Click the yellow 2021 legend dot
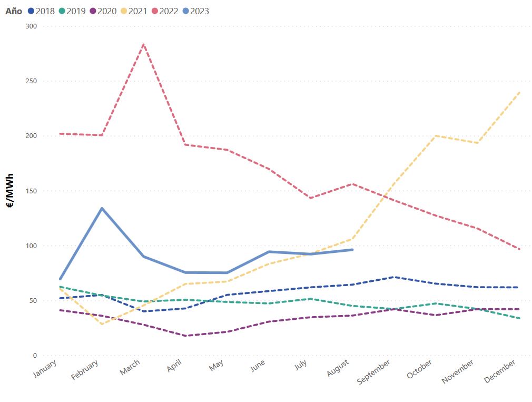Image resolution: width=532 pixels, height=402 pixels. coord(124,11)
